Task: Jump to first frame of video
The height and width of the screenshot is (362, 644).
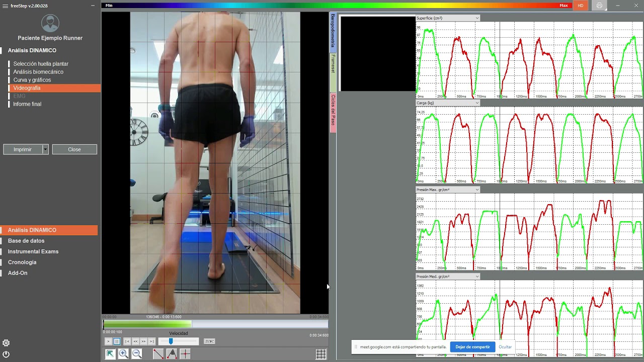Action: pos(127,341)
